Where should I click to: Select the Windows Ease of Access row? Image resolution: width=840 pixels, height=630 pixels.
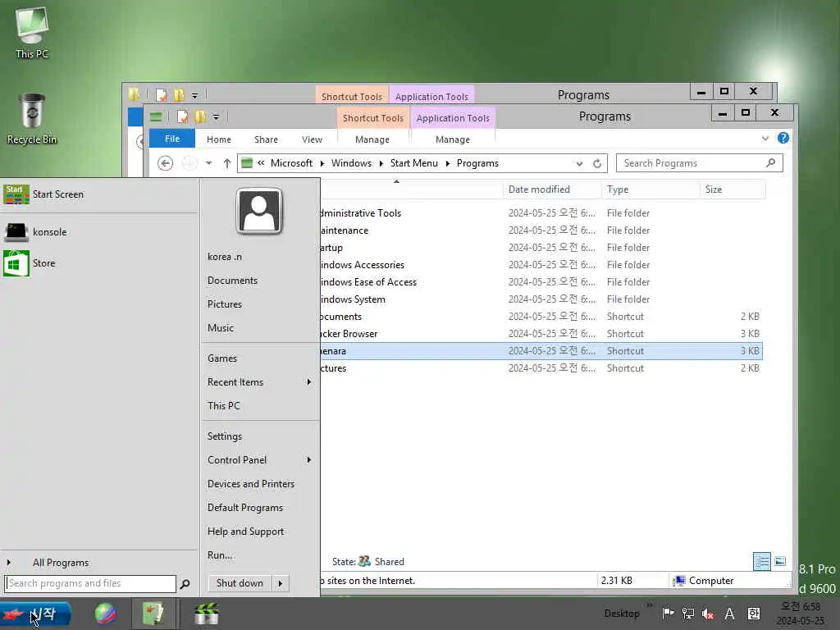(x=541, y=282)
